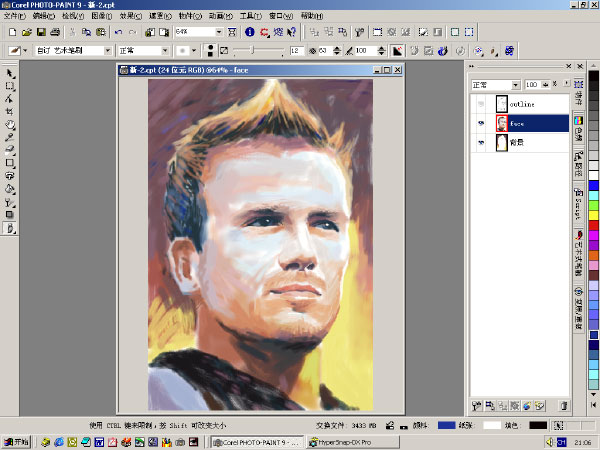
Task: Open the brush type 自订 艺术笔刷 dropdown
Action: click(x=108, y=51)
